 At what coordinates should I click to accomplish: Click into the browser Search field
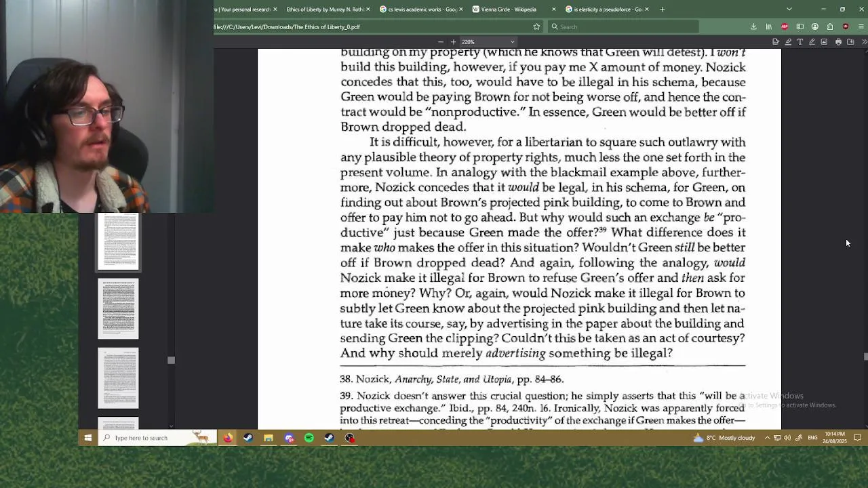(624, 27)
